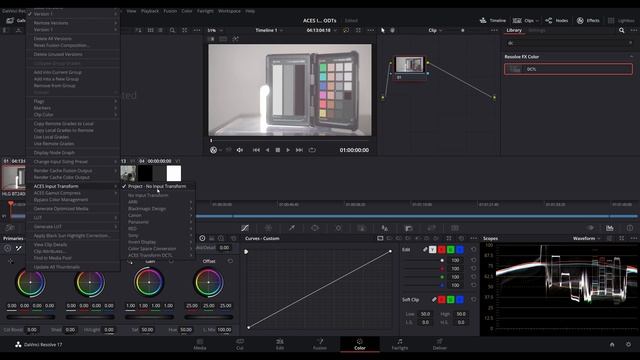Open Generate LUT submenu entry

pyautogui.click(x=73, y=227)
